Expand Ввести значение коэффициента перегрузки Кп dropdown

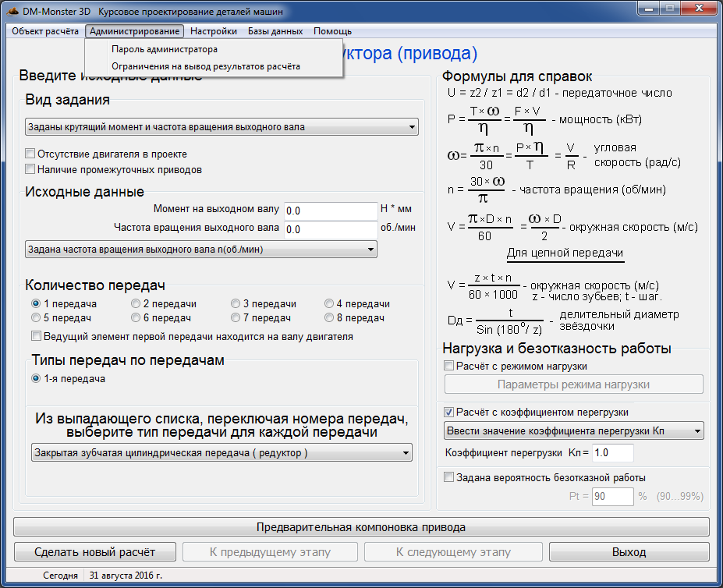573,430
